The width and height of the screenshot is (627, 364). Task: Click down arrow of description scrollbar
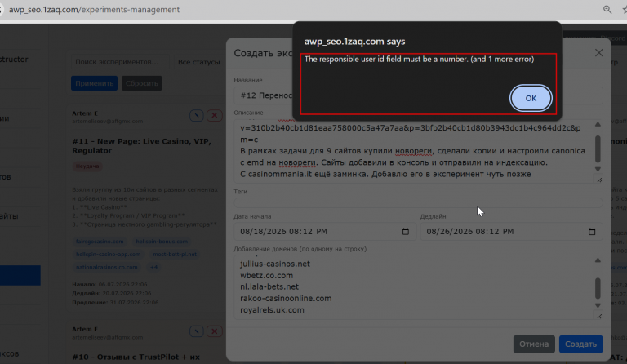point(598,169)
